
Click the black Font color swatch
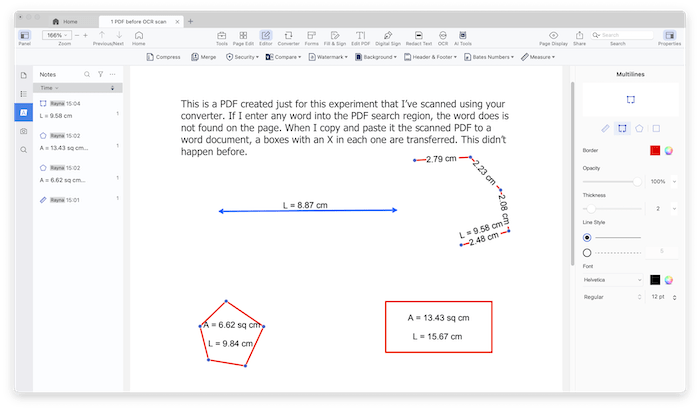click(x=655, y=280)
